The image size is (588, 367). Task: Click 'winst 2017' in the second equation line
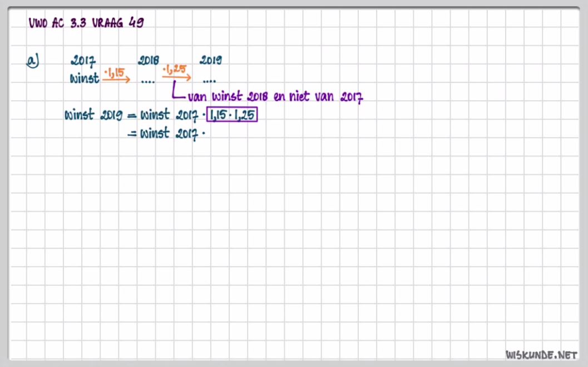click(x=169, y=134)
